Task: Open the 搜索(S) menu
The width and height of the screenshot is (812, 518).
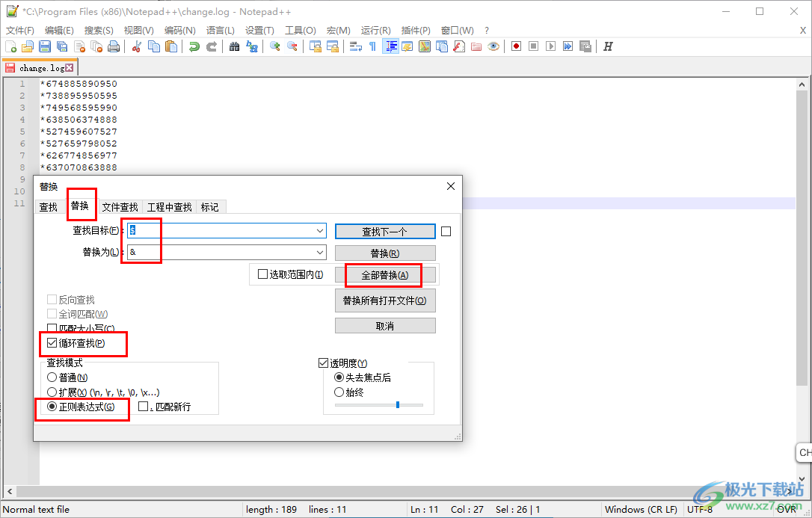Action: coord(99,31)
